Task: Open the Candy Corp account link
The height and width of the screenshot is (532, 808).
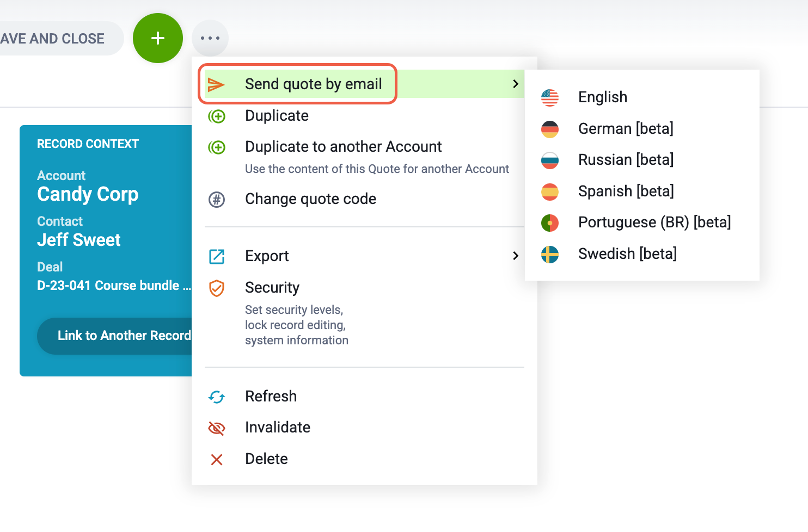Action: (x=88, y=194)
